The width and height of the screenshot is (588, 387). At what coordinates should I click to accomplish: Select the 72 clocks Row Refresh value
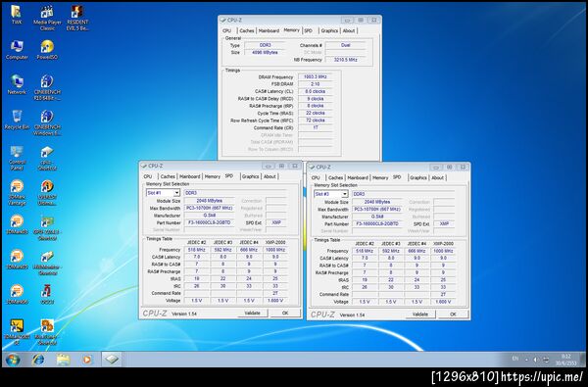tap(316, 121)
